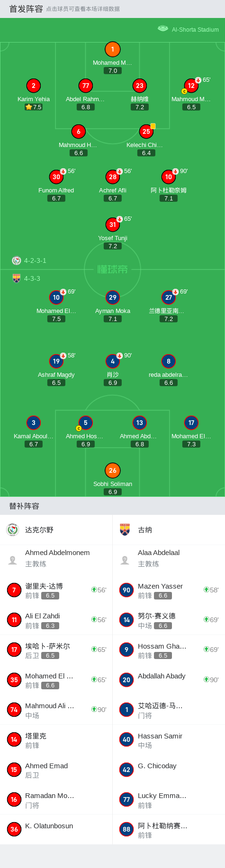Open Sobhi Soliman's number 26 goalkeeper icon
Image resolution: width=225 pixels, height=868 pixels.
pyautogui.click(x=112, y=470)
